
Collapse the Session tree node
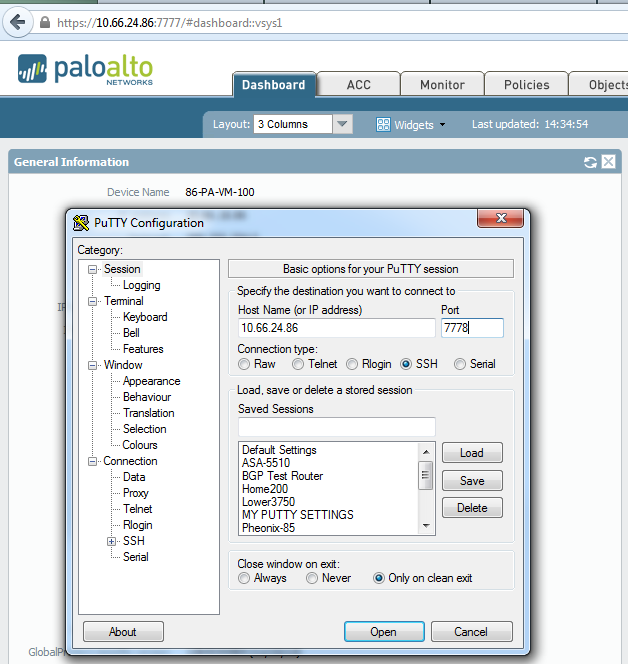[x=92, y=269]
